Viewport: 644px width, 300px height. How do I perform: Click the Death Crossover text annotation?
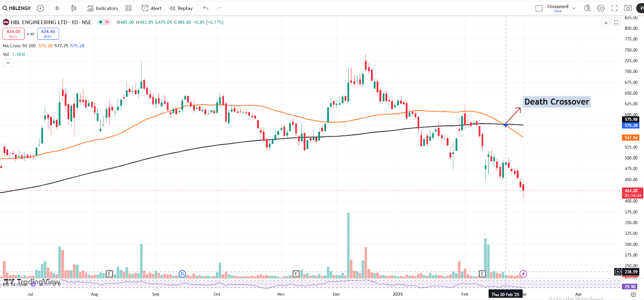[x=557, y=101]
